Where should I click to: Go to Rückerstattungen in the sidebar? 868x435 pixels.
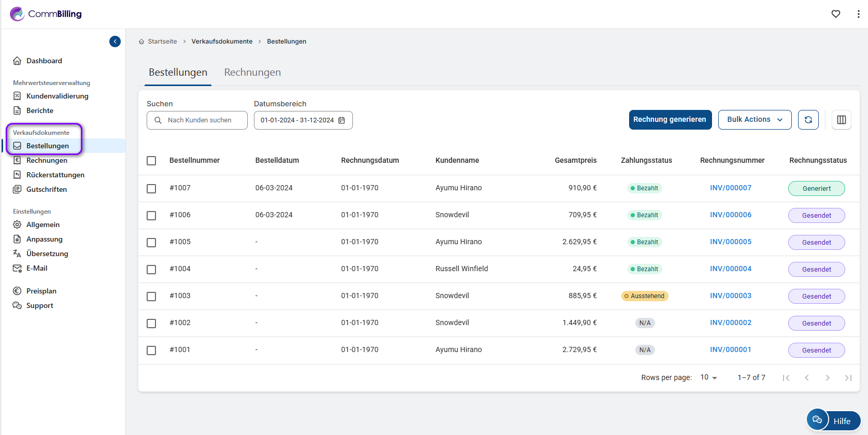(55, 175)
